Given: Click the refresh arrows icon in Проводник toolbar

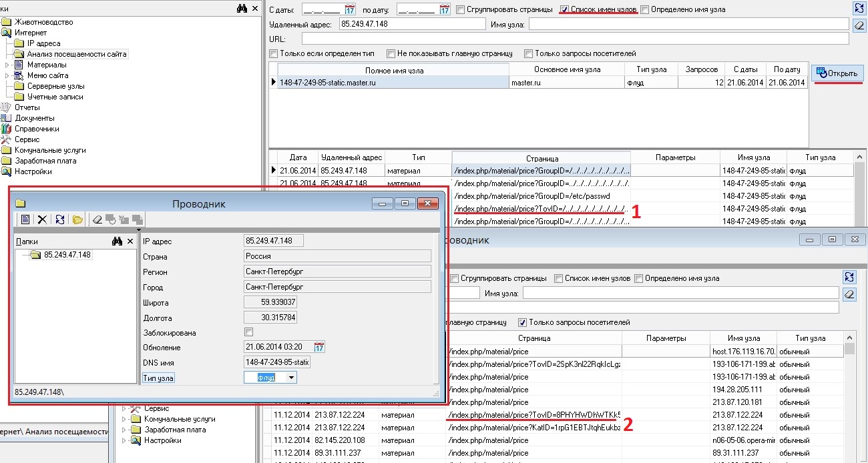Looking at the screenshot, I should pyautogui.click(x=60, y=219).
